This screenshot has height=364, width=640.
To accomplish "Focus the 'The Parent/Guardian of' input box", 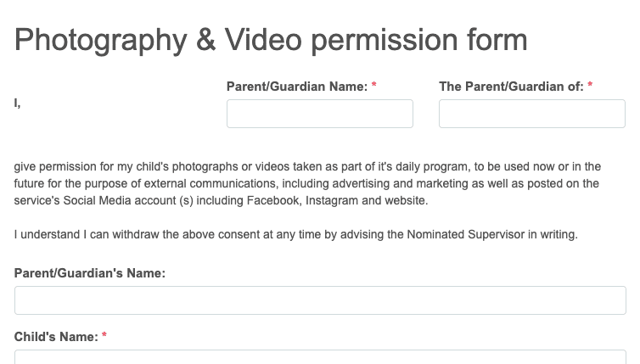I will click(x=532, y=114).
